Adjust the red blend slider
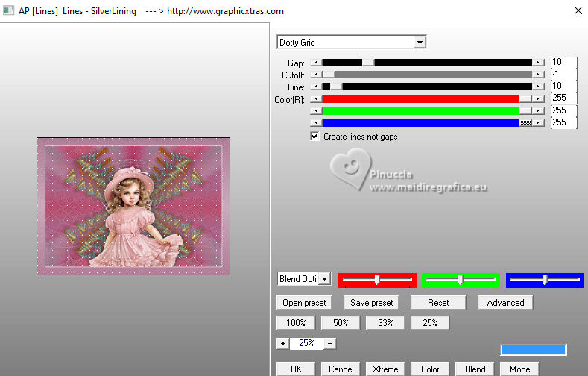588x376 pixels. pos(377,280)
